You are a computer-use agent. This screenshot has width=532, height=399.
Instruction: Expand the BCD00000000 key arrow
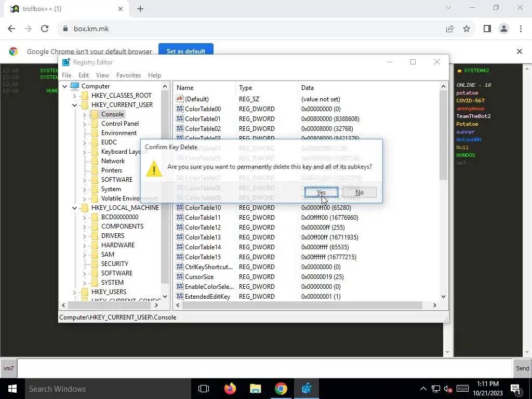click(84, 217)
